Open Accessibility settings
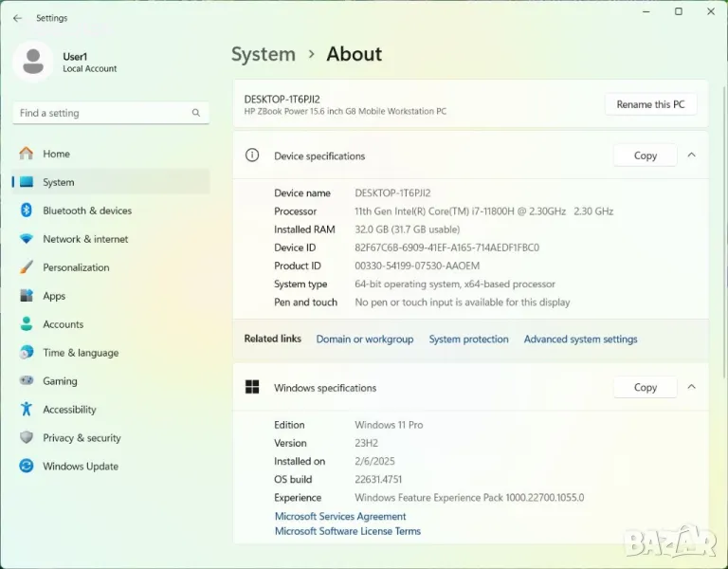The width and height of the screenshot is (728, 569). pos(69,410)
